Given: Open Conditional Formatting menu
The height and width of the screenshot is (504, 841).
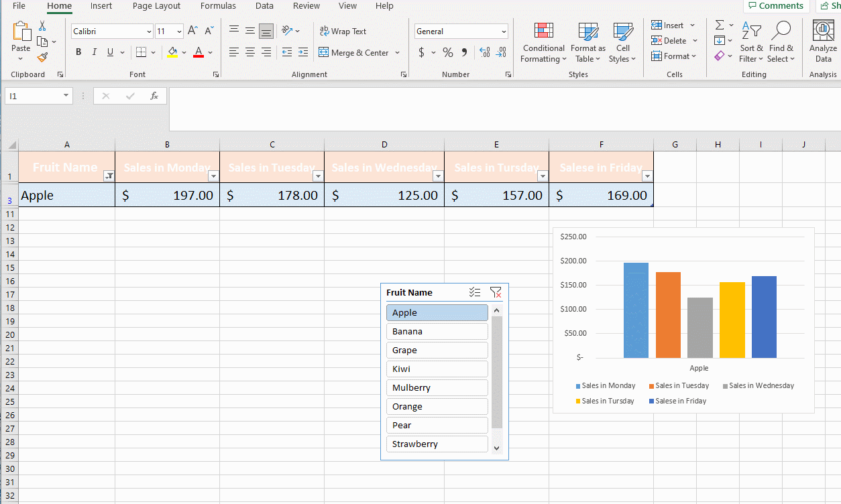Looking at the screenshot, I should click(x=543, y=42).
